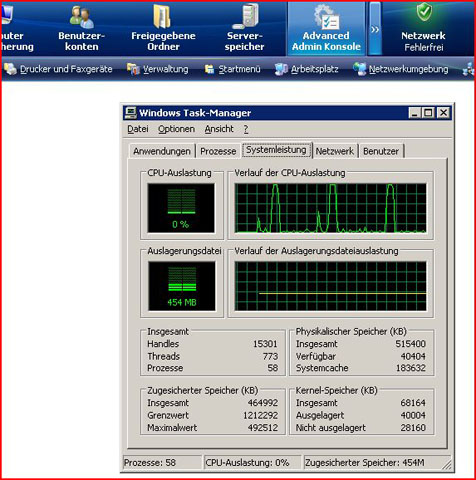This screenshot has width=476, height=480.
Task: Click Physikalischer Speicher Insgesamt value 515400
Action: pyautogui.click(x=410, y=344)
